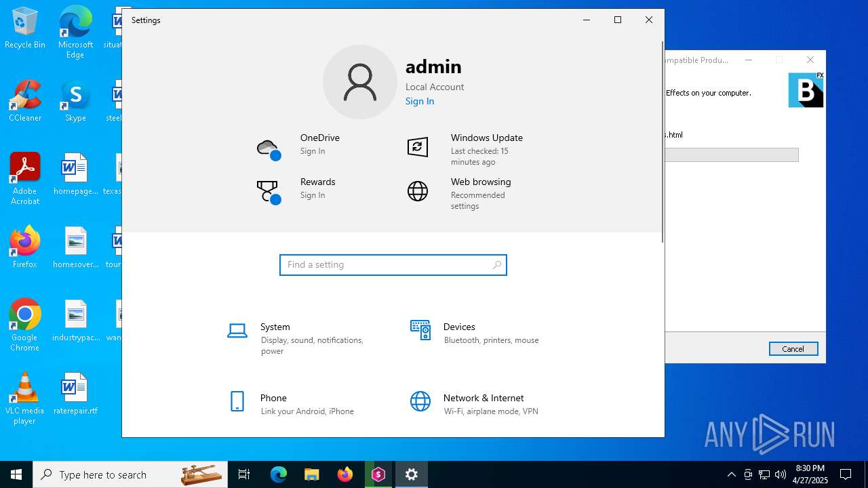
Task: Click the taskbar search box
Action: click(131, 474)
